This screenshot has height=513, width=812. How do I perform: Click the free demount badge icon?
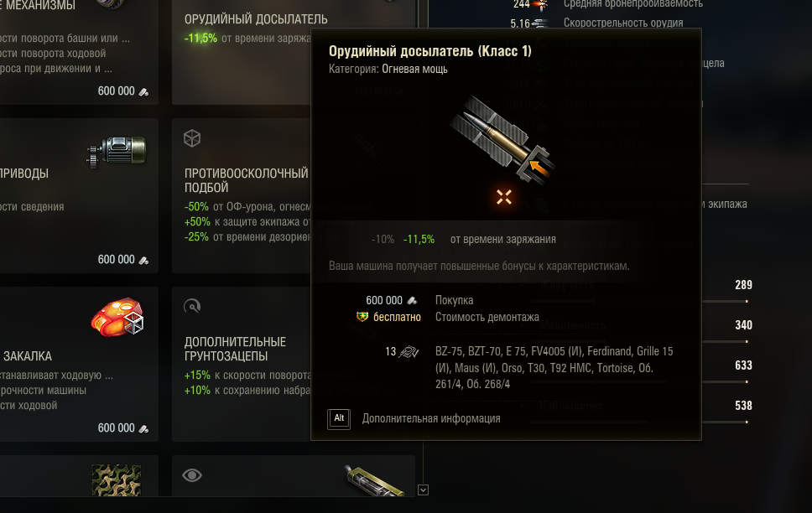click(x=362, y=316)
